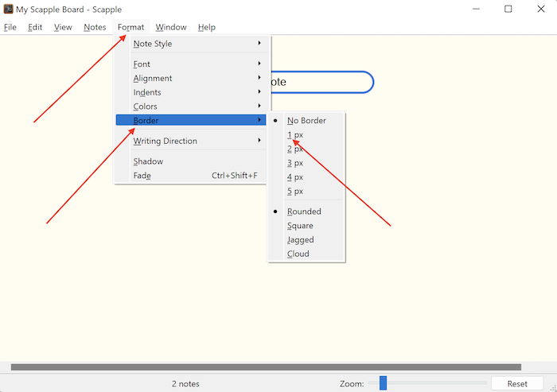Image resolution: width=557 pixels, height=392 pixels.
Task: Click the Zoom slider handle
Action: point(383,383)
